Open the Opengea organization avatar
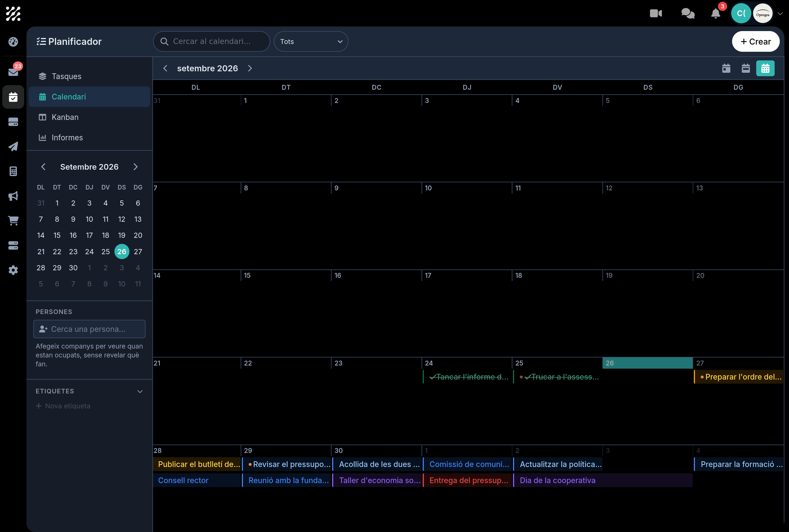Screen dimensions: 789x532 (763, 14)
